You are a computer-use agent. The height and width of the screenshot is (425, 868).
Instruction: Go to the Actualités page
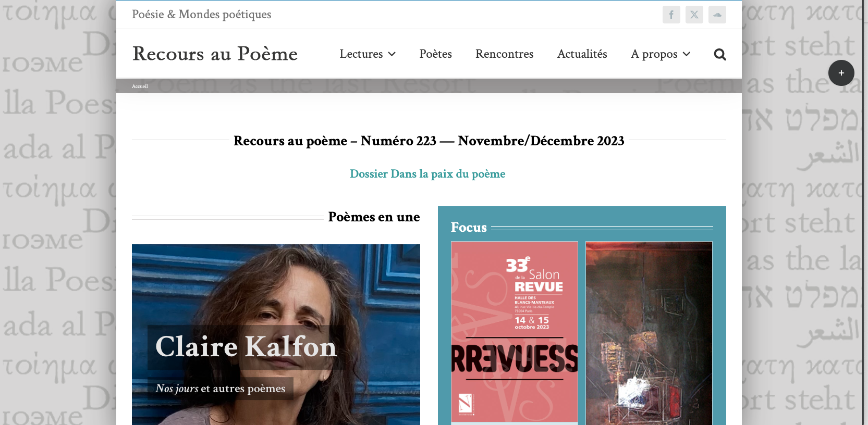pos(582,54)
